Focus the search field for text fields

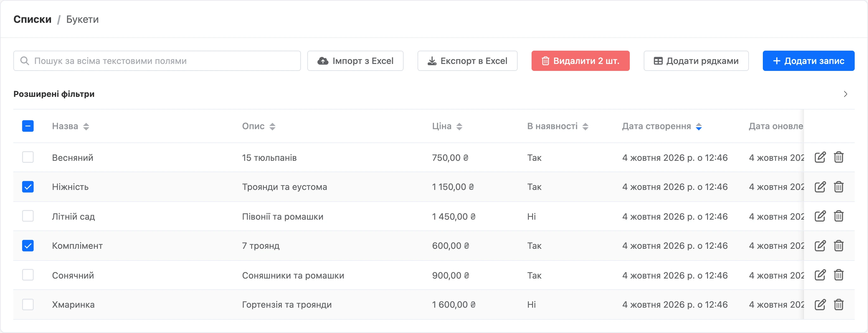(x=157, y=61)
